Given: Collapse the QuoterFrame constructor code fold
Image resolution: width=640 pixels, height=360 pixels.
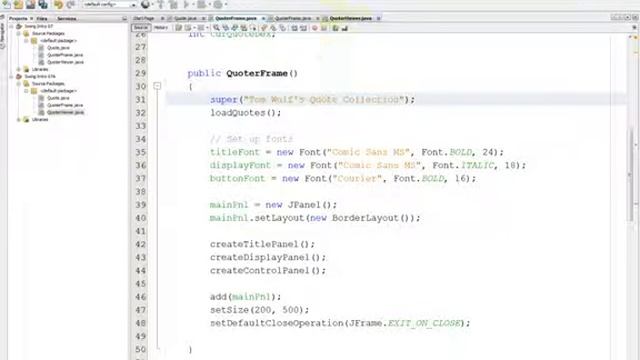Looking at the screenshot, I should point(157,86).
